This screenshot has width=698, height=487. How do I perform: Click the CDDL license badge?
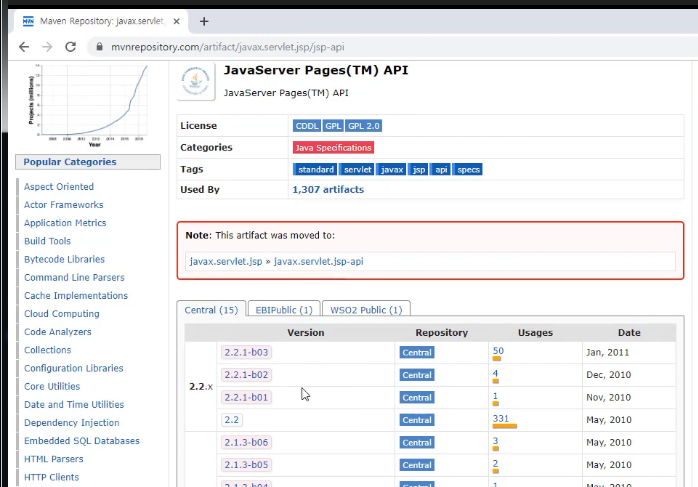[307, 126]
